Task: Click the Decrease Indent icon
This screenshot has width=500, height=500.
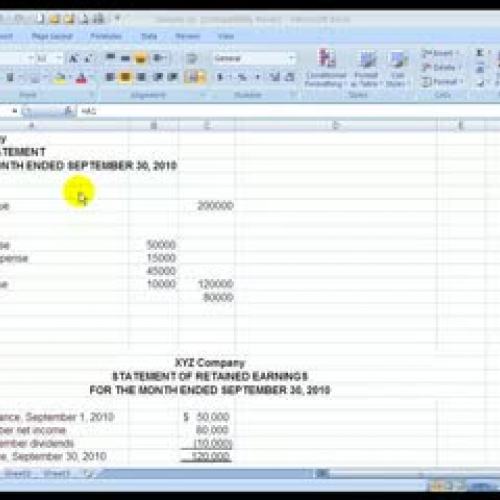Action: pos(158,77)
